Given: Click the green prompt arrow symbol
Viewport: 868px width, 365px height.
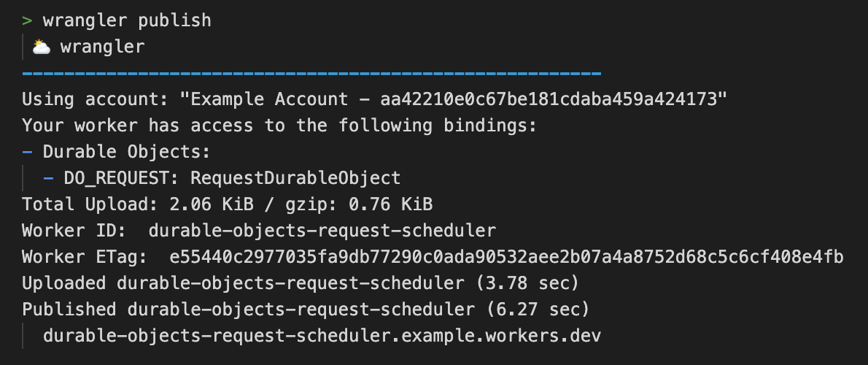Looking at the screenshot, I should coord(27,21).
